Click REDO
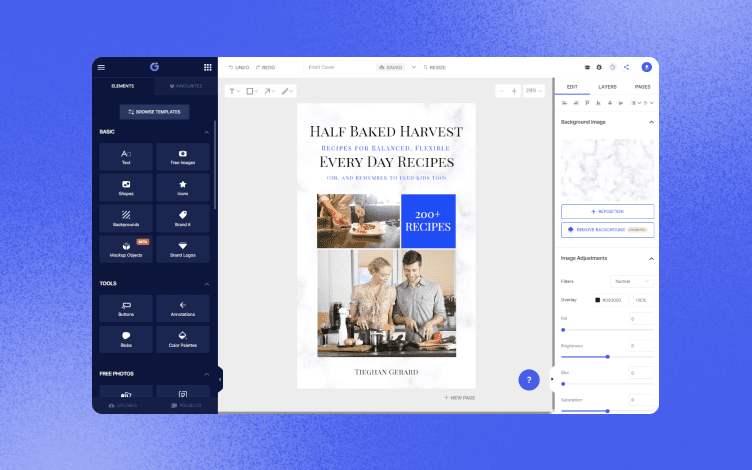 tap(265, 67)
